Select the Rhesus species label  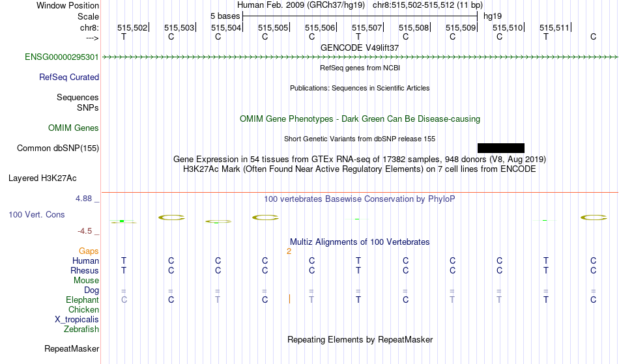coord(85,270)
